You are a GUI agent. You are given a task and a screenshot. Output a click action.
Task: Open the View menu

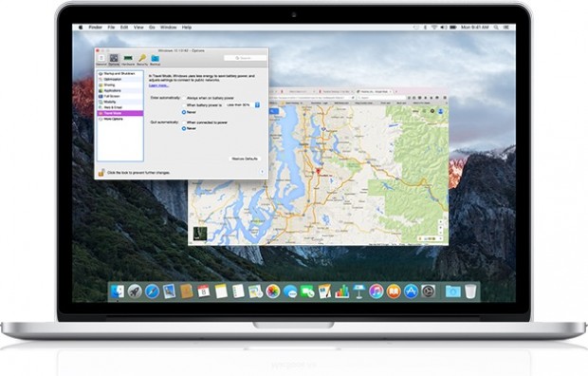coord(138,28)
